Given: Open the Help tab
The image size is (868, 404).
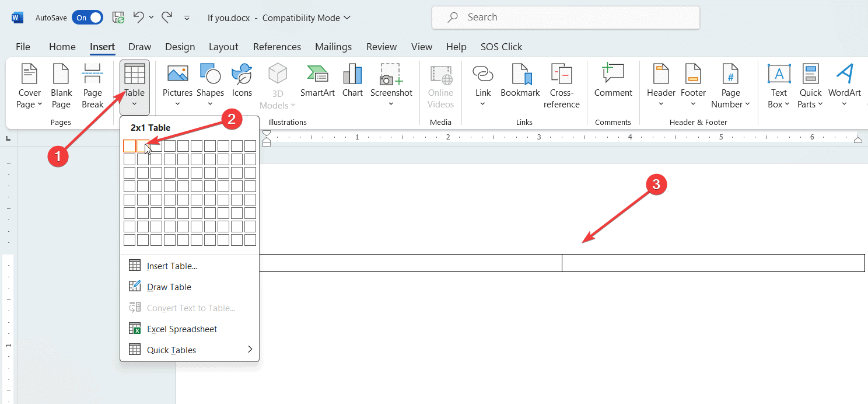Looking at the screenshot, I should (456, 47).
